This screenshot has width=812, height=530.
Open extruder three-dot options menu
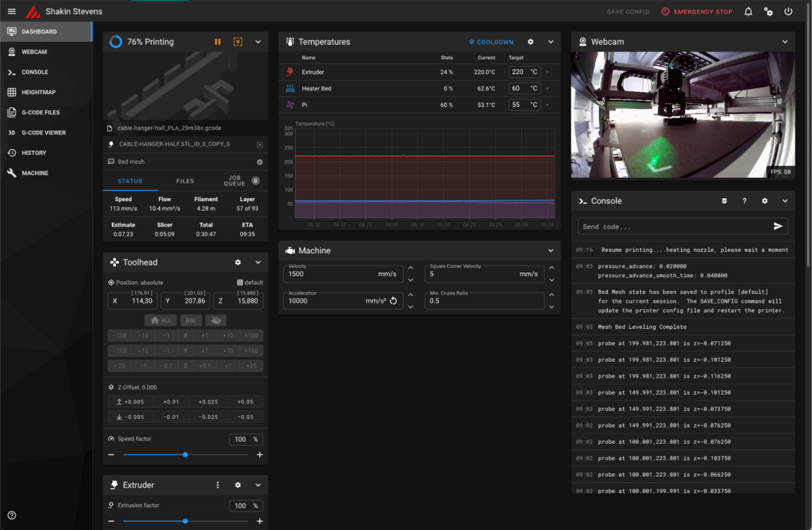click(218, 485)
